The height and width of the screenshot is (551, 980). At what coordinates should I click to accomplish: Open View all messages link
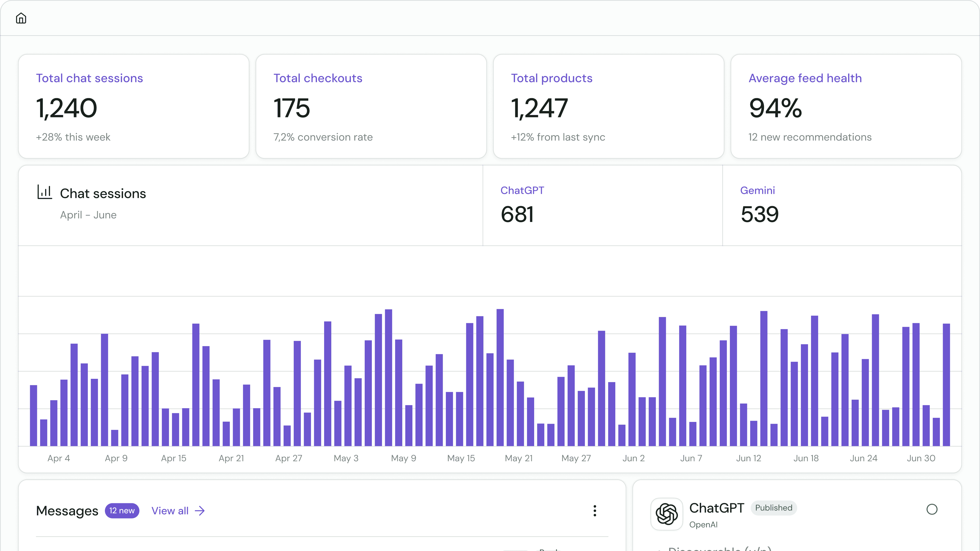[170, 511]
